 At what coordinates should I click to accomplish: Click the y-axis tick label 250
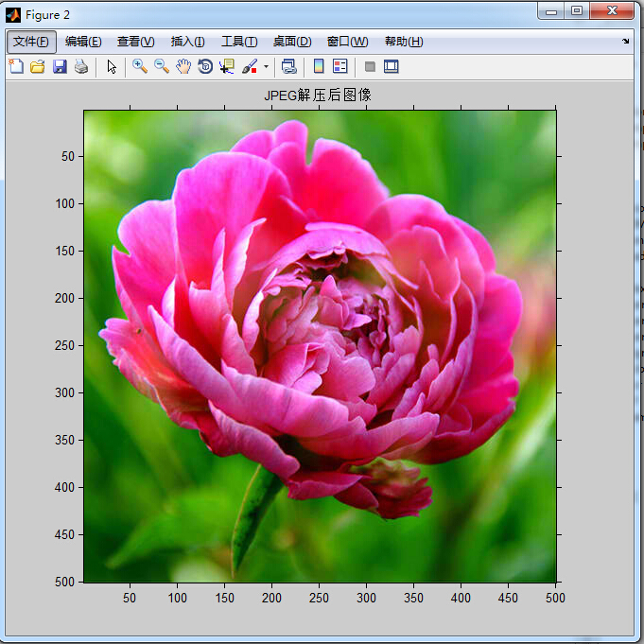point(64,345)
